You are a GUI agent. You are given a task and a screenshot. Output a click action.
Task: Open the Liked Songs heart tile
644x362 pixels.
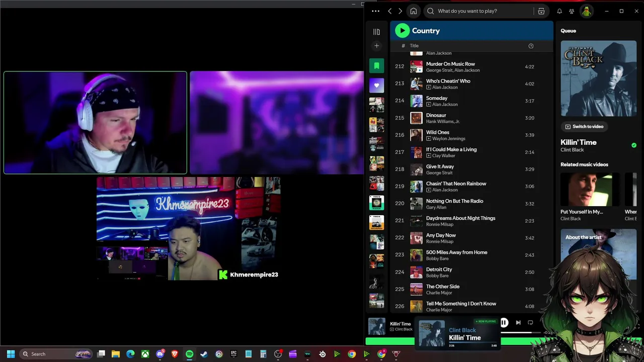pos(376,85)
